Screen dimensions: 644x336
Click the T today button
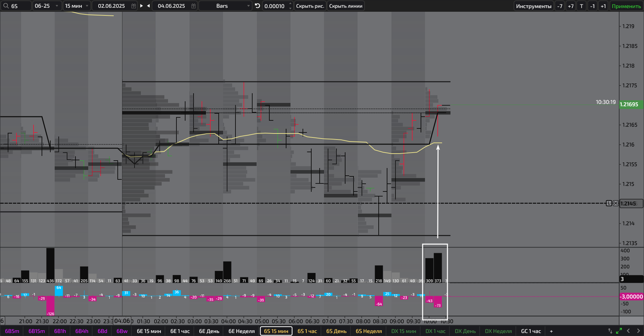tap(582, 6)
